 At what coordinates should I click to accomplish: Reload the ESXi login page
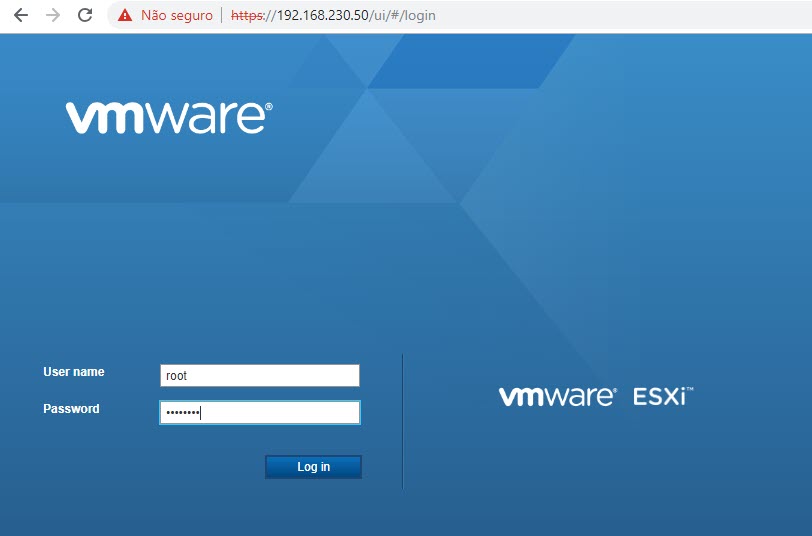85,15
